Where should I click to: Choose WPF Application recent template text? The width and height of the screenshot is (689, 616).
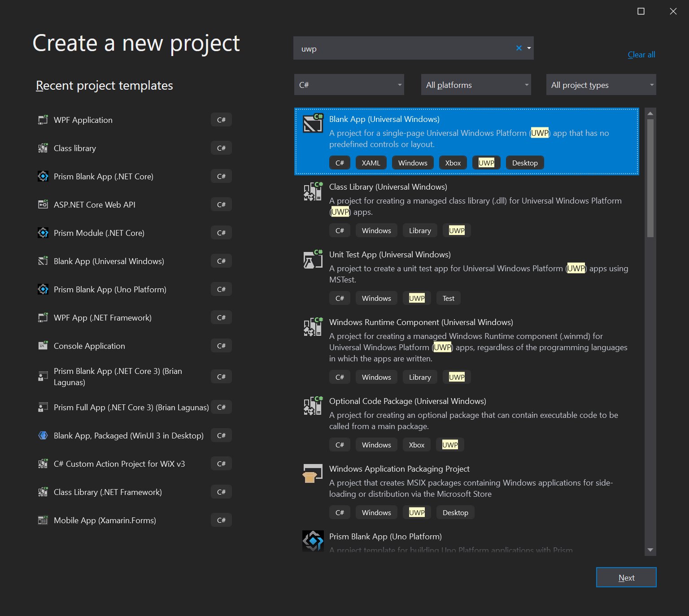[x=83, y=120]
